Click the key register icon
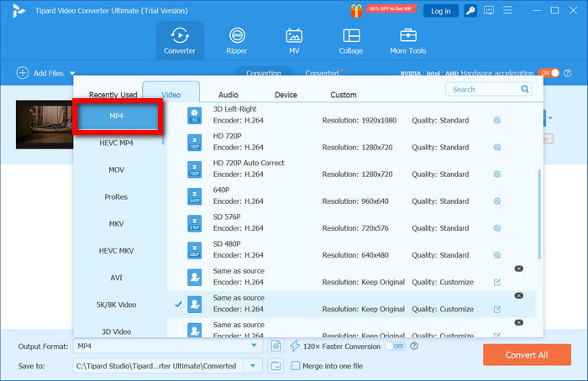The height and width of the screenshot is (381, 588). (470, 10)
